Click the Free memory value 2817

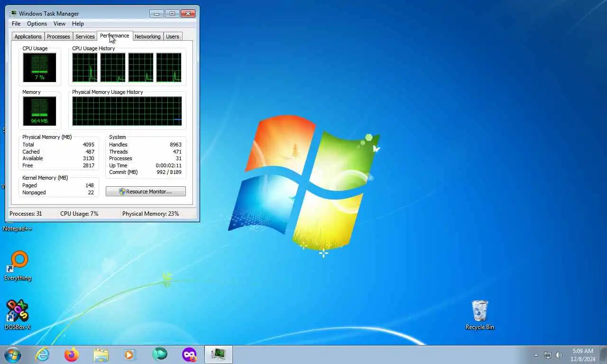[x=88, y=165]
